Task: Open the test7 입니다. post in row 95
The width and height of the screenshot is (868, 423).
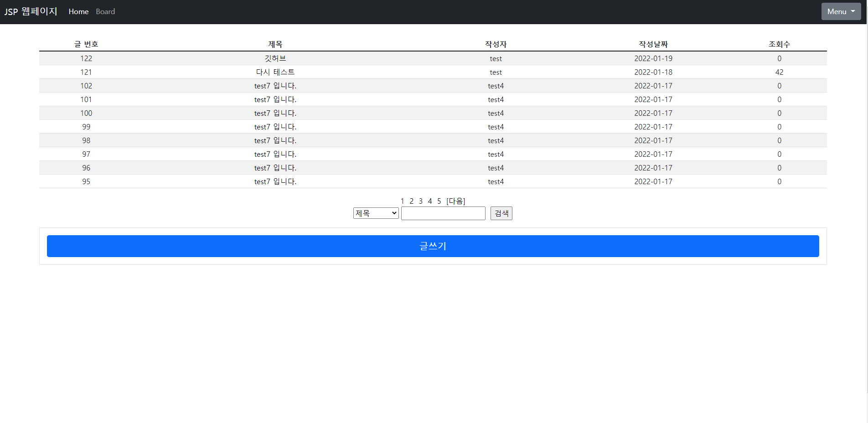Action: 275,181
